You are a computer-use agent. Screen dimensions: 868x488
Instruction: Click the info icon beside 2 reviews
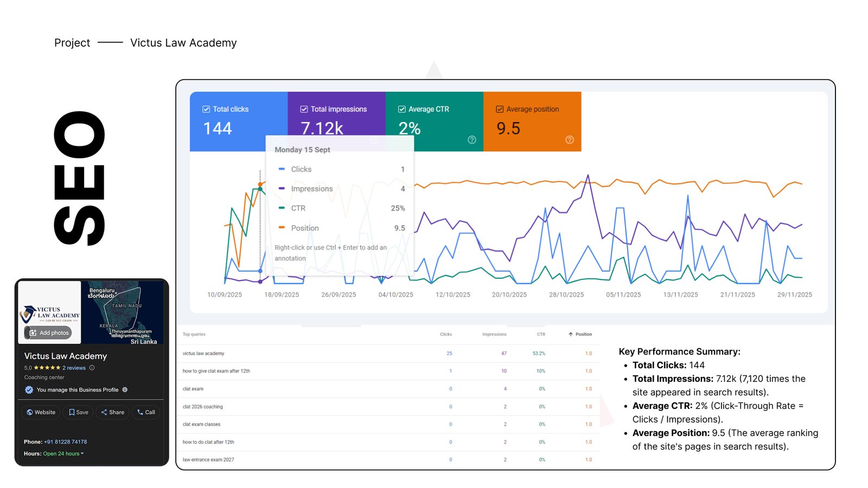[x=92, y=368]
